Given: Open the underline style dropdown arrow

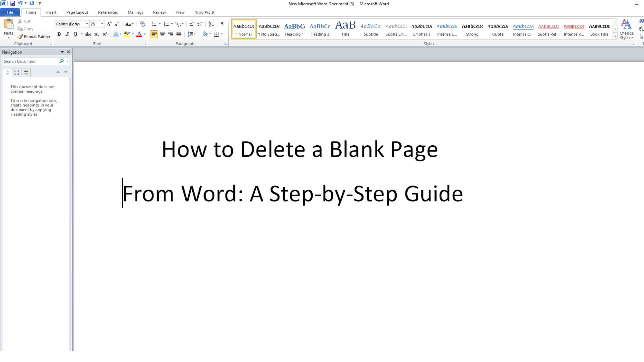Looking at the screenshot, I should [x=82, y=34].
